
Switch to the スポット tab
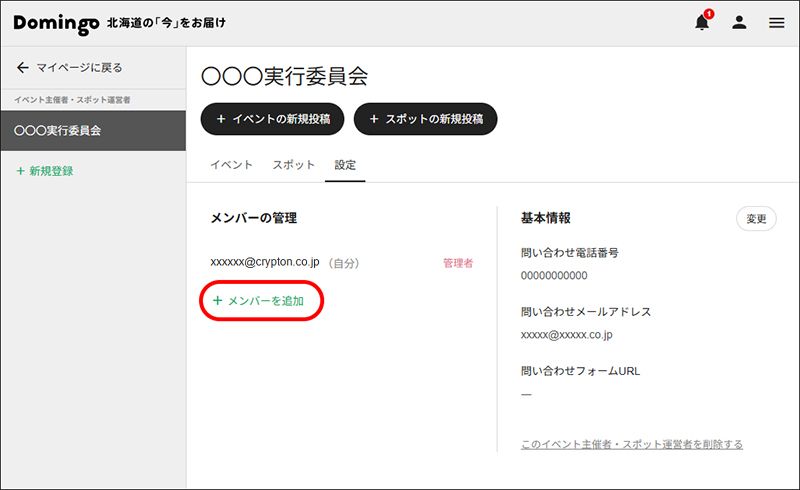coord(293,165)
